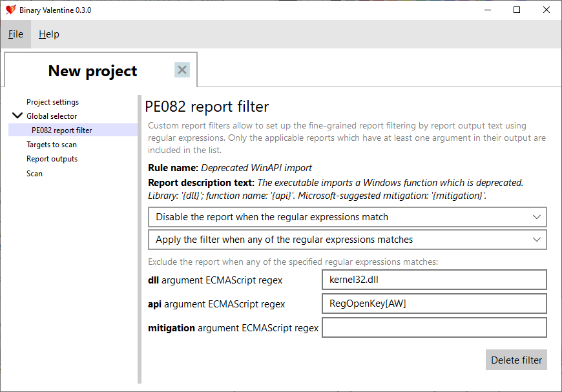This screenshot has width=562, height=392.
Task: Open Project settings in sidebar
Action: 53,102
